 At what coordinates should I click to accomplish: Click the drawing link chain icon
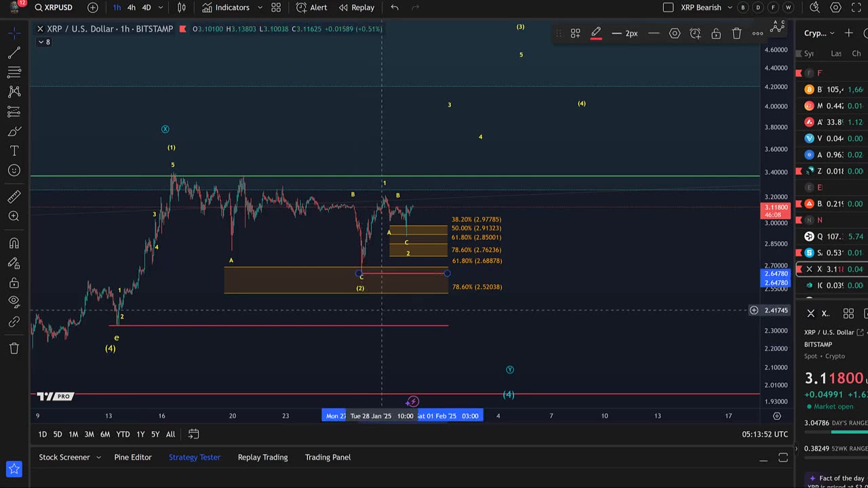14,322
